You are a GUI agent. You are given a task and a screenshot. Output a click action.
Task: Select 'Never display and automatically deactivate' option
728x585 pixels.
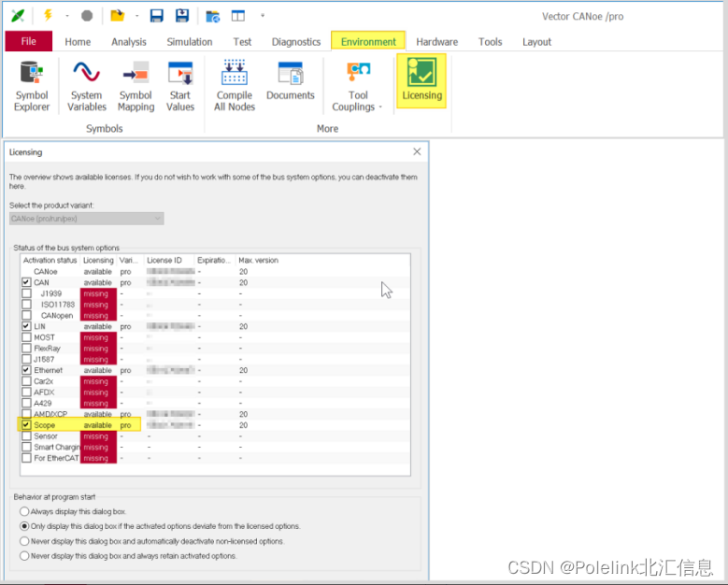tap(24, 541)
